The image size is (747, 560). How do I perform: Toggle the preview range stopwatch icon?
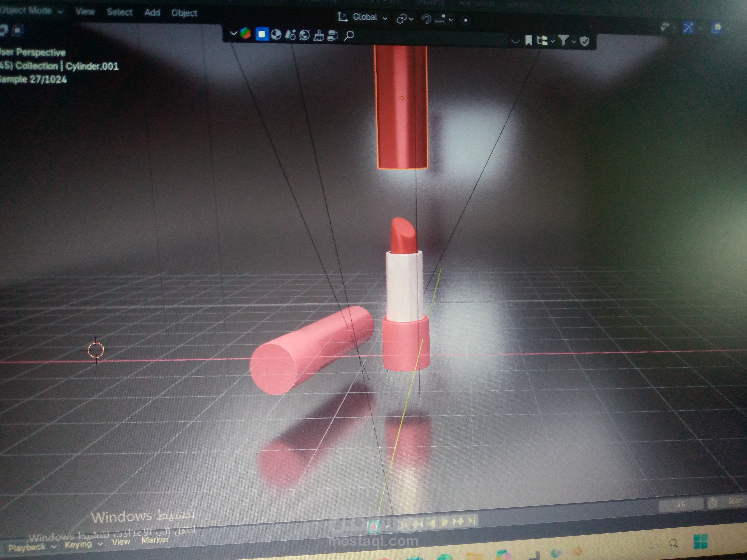[x=713, y=503]
